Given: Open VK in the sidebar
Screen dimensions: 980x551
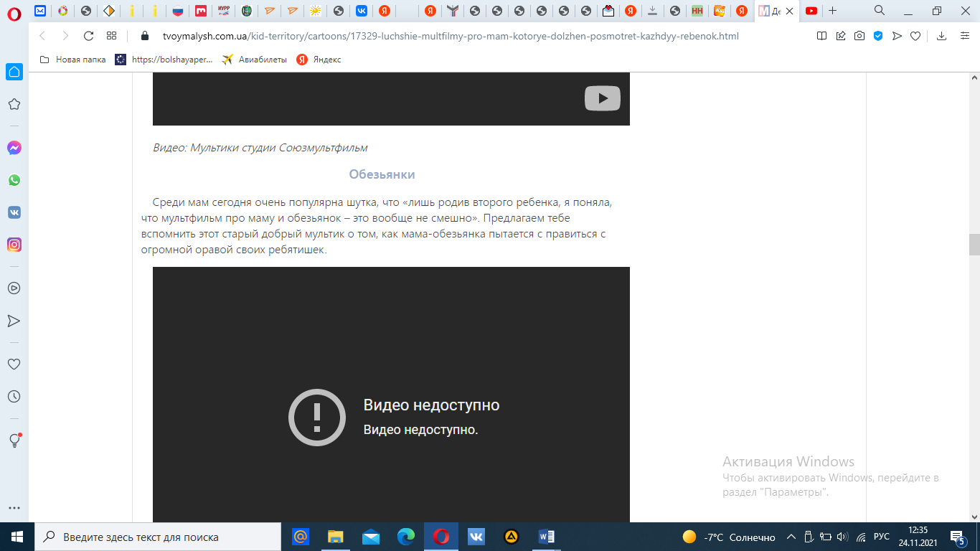Looking at the screenshot, I should pos(14,212).
